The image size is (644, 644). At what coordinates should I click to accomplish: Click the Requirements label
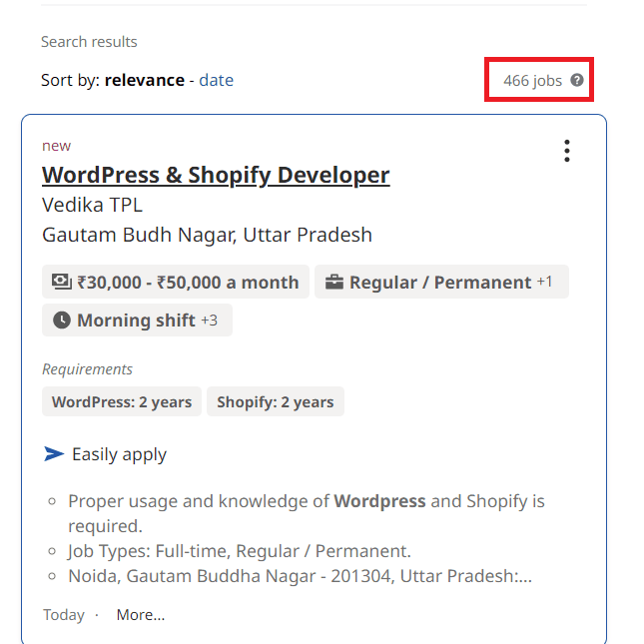pos(87,369)
